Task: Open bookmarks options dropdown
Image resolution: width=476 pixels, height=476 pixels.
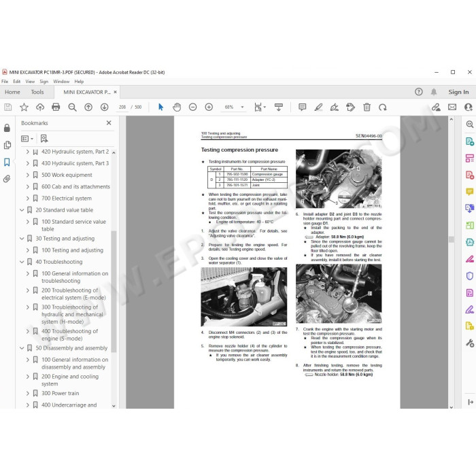Action: [x=27, y=139]
